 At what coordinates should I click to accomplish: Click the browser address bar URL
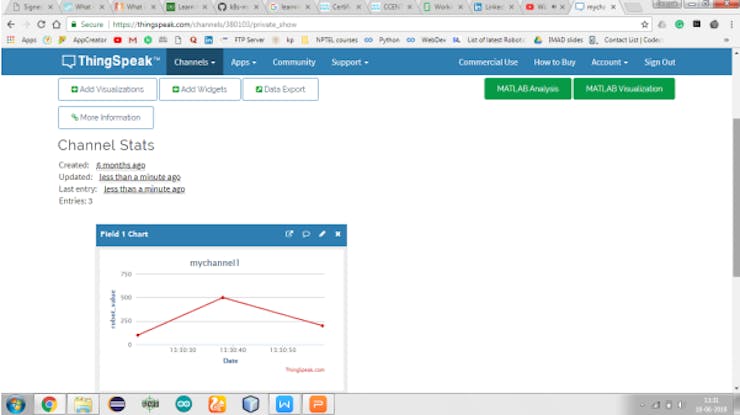point(204,24)
